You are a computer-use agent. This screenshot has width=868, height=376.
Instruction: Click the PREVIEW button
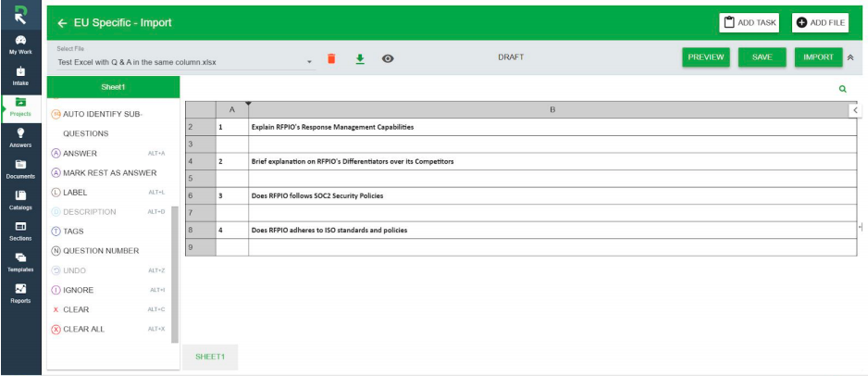[x=706, y=57]
